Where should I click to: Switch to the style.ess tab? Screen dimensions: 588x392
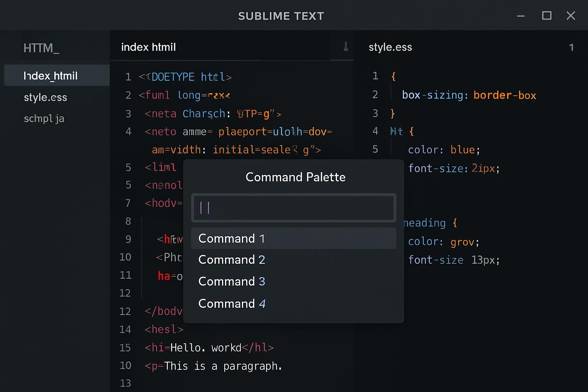[x=390, y=47]
